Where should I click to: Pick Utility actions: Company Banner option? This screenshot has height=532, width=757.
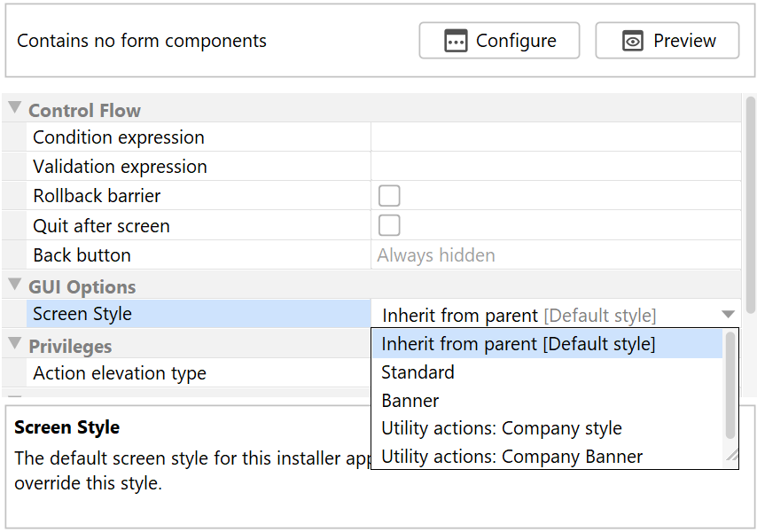click(511, 457)
